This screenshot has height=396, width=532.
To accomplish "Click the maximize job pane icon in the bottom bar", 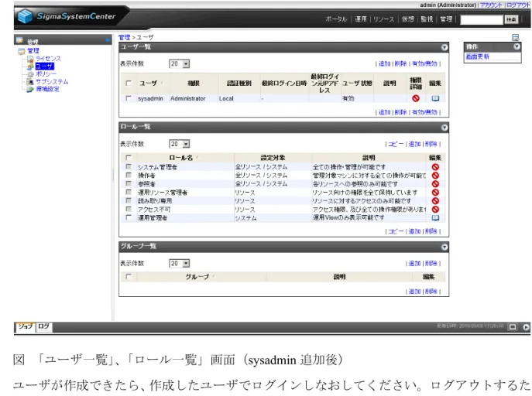I will tap(513, 327).
